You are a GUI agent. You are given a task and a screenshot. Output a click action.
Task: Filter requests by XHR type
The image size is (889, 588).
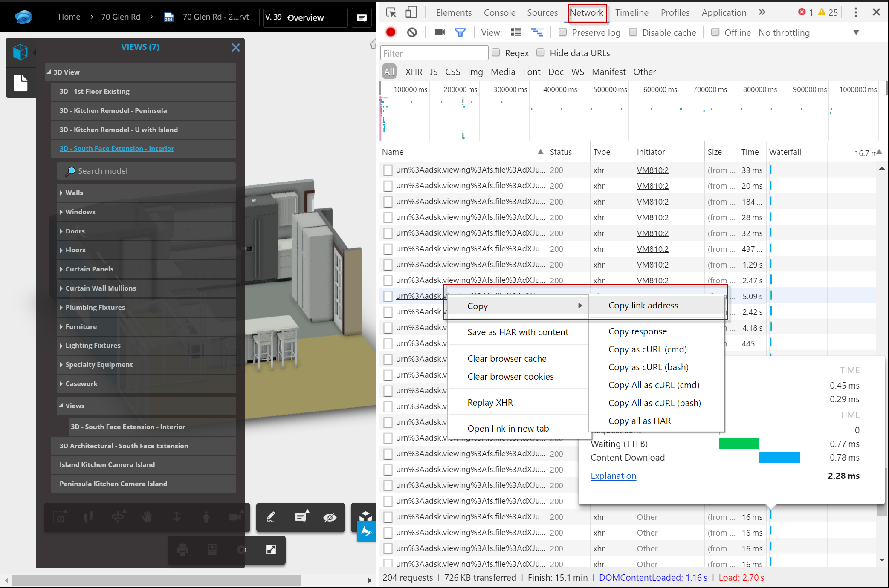click(414, 72)
